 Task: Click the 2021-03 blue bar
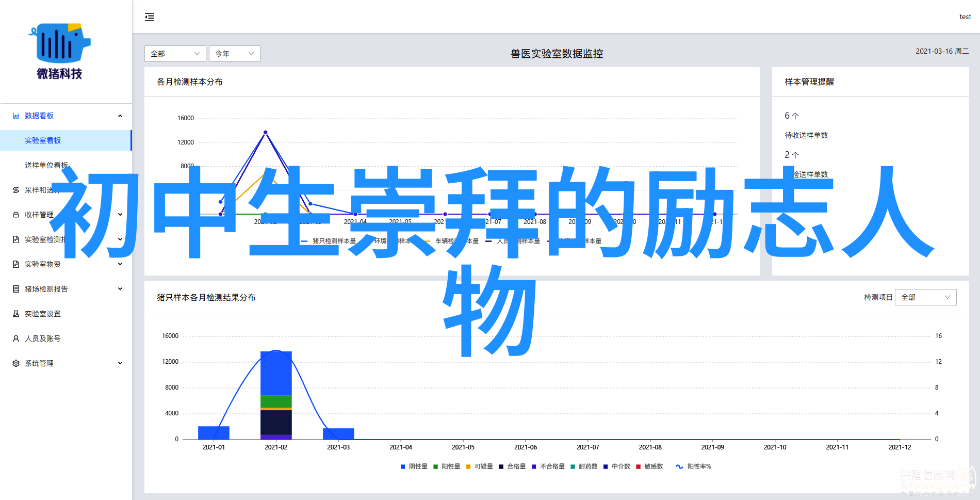pos(338,433)
